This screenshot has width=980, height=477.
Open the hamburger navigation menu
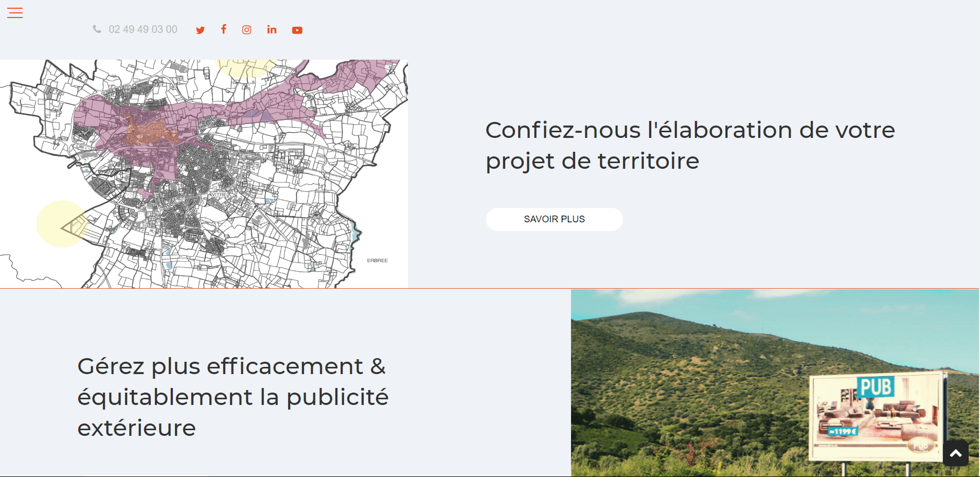coord(15,13)
